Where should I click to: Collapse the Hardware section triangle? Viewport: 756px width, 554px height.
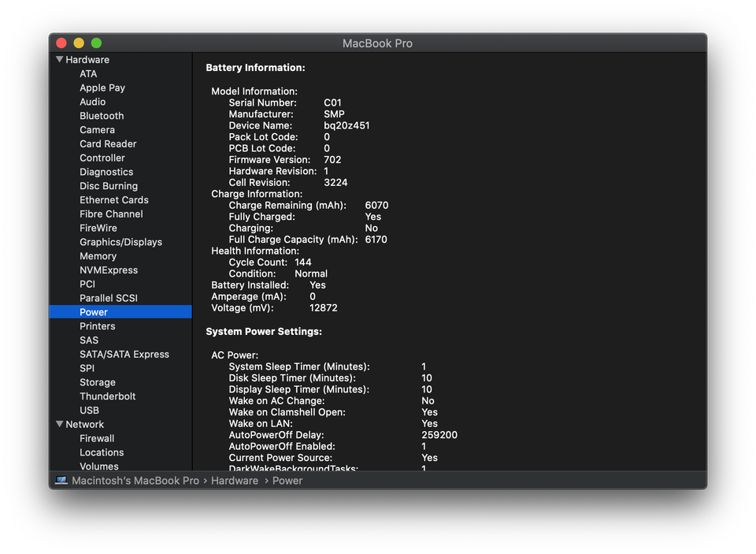click(59, 60)
